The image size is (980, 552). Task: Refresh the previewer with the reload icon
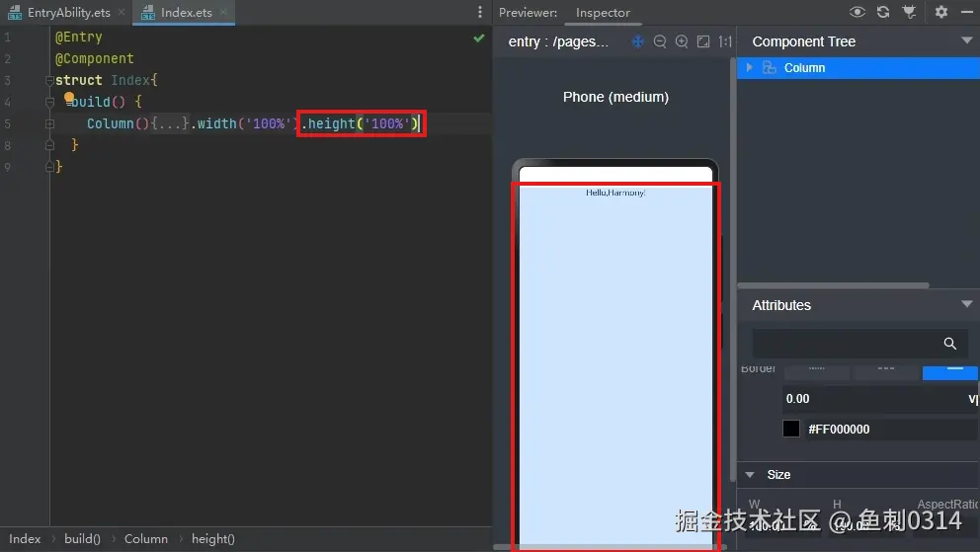point(882,12)
